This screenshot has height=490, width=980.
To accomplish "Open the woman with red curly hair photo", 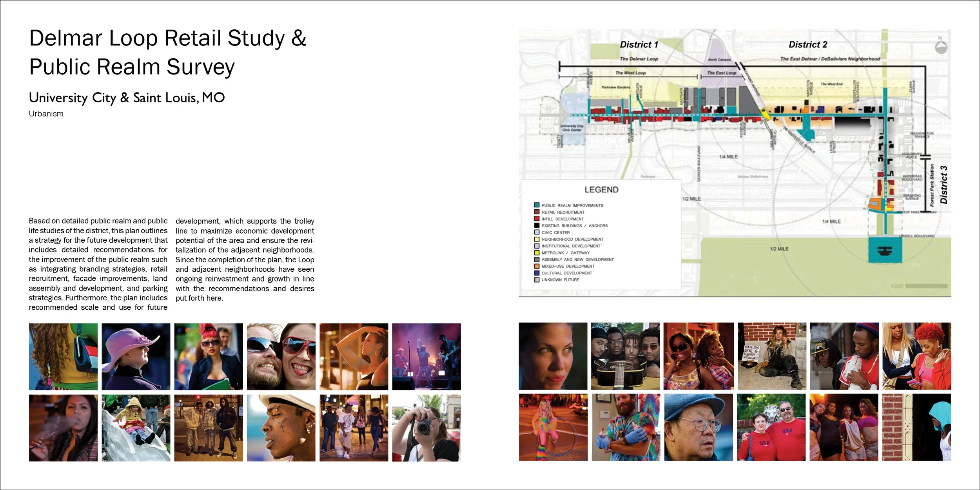I will (917, 356).
